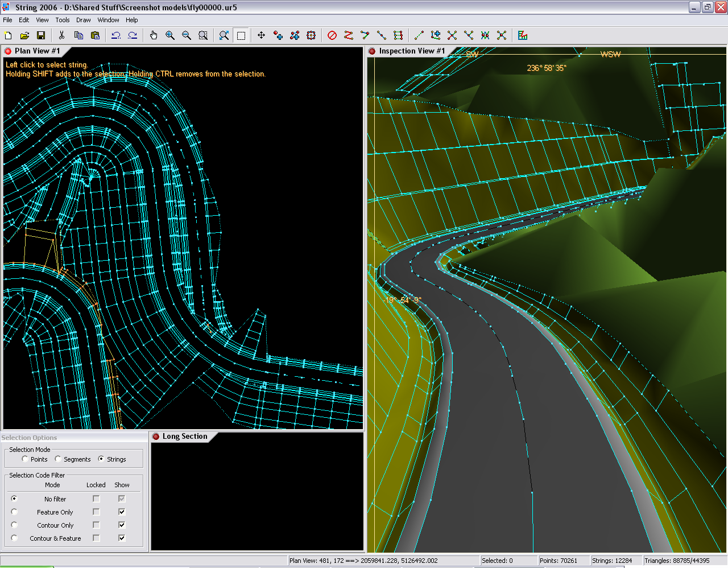This screenshot has width=728, height=568.
Task: Click the Zoom In magnifier icon
Action: [169, 35]
